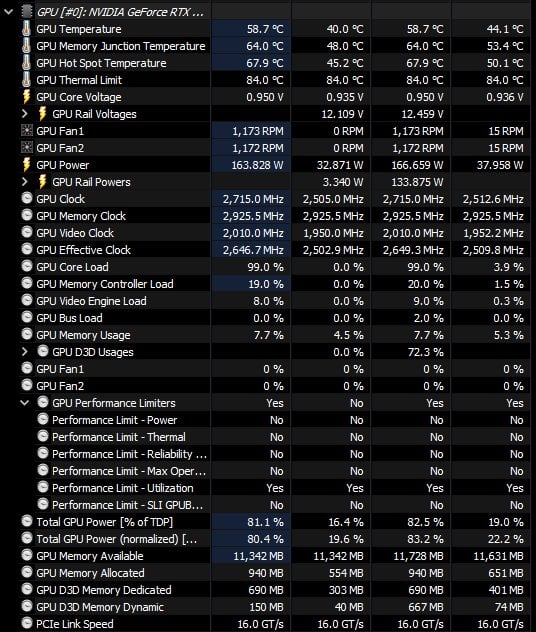Click the GPU Clock current value 2,715.0 MHz
Image resolution: width=536 pixels, height=632 pixels.
[x=253, y=199]
